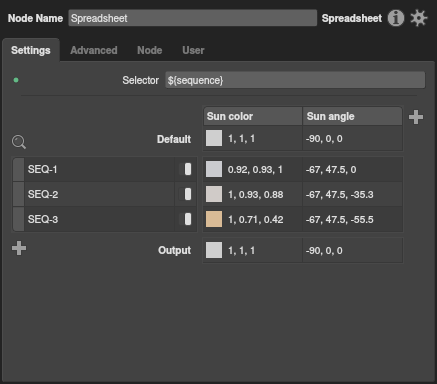Switch to the Advanced tab
This screenshot has height=384, width=437.
click(x=94, y=50)
